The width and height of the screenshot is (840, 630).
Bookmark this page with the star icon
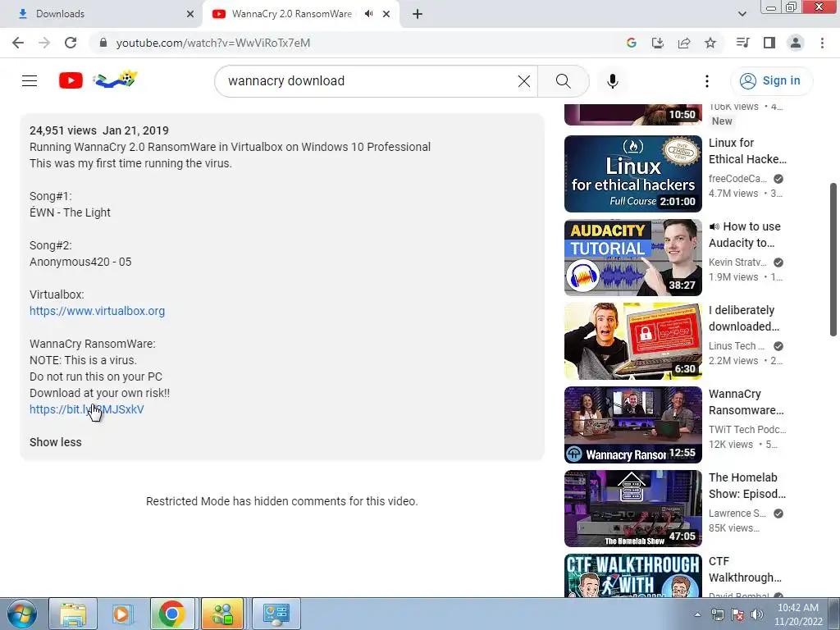710,43
